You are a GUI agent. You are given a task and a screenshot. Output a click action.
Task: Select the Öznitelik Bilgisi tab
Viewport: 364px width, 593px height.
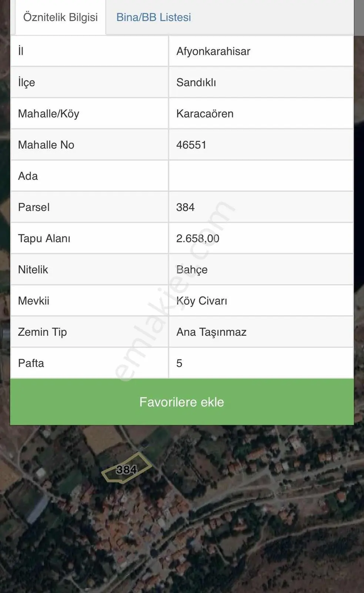[60, 17]
